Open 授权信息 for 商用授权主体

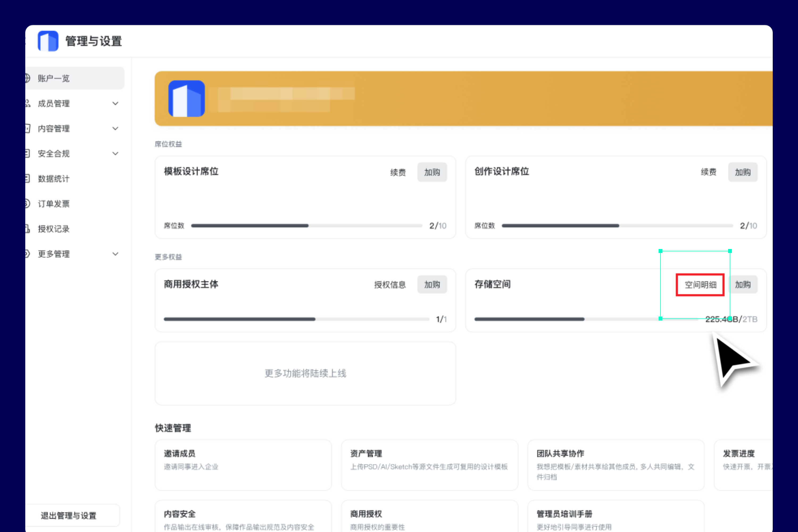[x=390, y=285]
